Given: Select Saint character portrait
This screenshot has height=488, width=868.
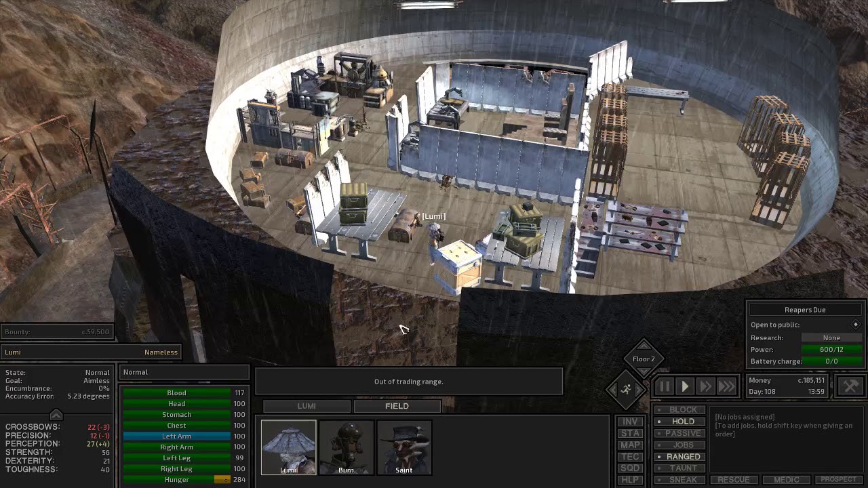Looking at the screenshot, I should point(404,447).
